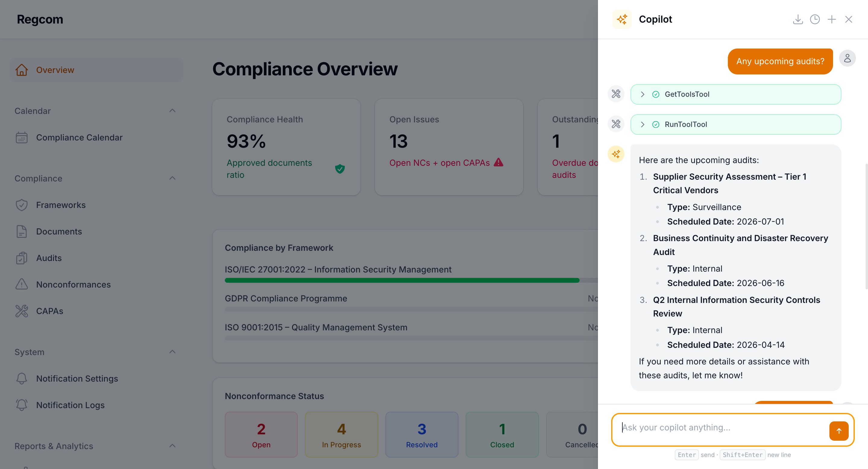Image resolution: width=868 pixels, height=469 pixels.
Task: Click the Cancelled status card
Action: coord(572,435)
